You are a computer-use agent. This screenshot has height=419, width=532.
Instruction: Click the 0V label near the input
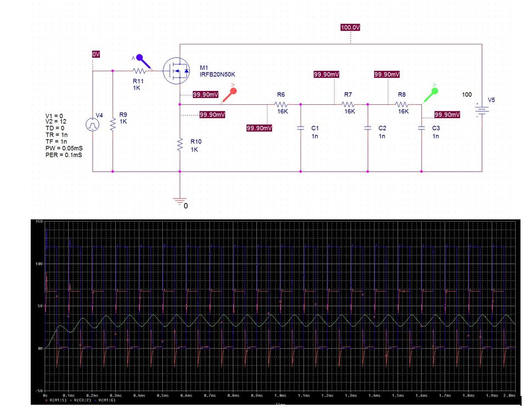pyautogui.click(x=95, y=54)
